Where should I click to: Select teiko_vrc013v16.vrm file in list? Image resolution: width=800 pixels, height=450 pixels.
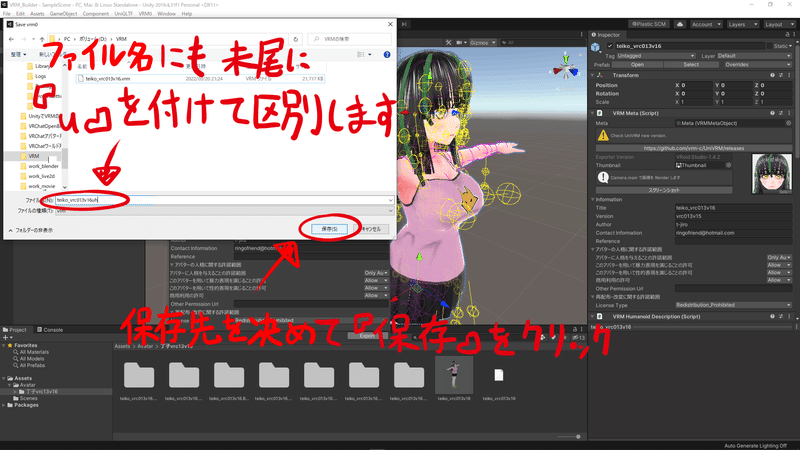(200, 79)
